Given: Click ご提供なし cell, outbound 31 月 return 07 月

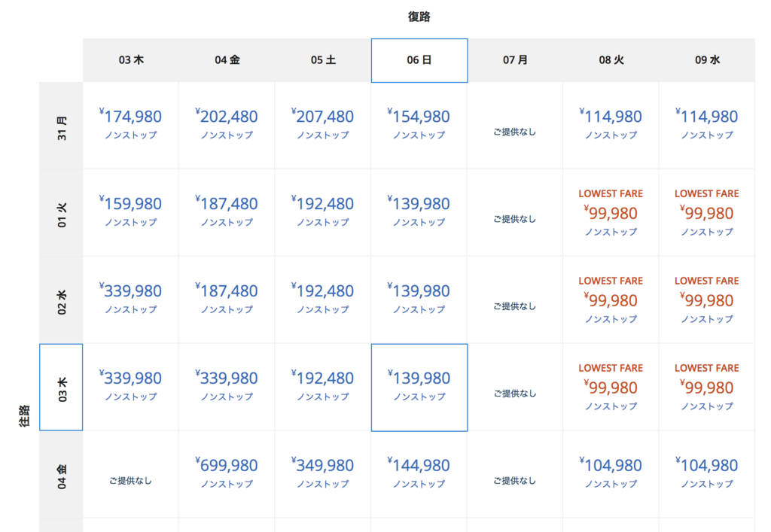Looking at the screenshot, I should (515, 126).
